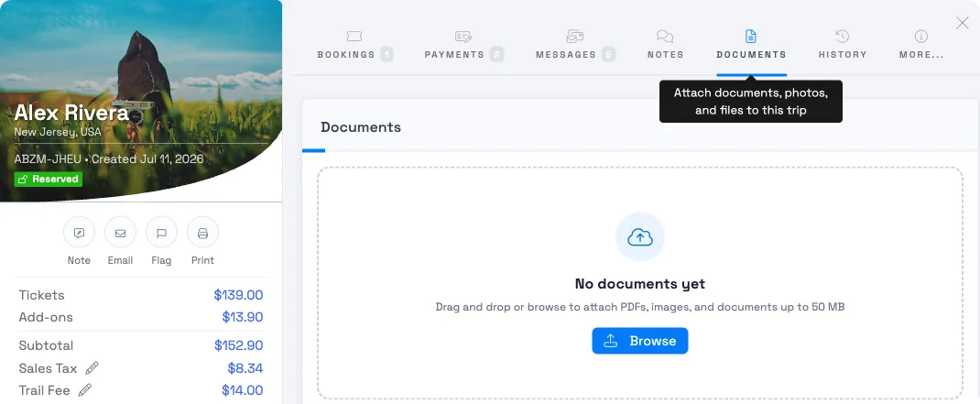Edit Trail Fee with pencil icon
This screenshot has width=980, height=404.
pos(85,390)
